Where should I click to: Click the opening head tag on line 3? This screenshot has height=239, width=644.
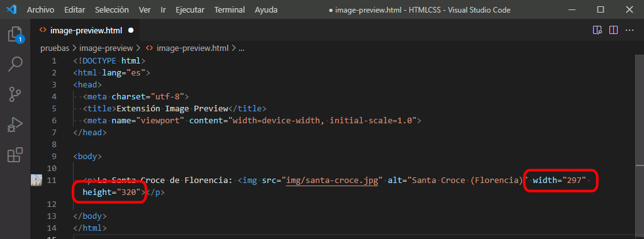point(87,85)
